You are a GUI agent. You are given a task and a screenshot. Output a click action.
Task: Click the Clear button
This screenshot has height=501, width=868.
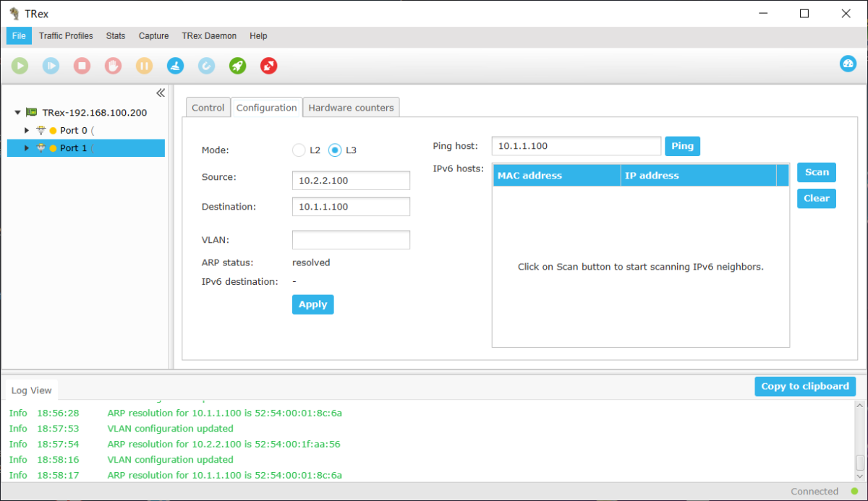click(x=817, y=198)
